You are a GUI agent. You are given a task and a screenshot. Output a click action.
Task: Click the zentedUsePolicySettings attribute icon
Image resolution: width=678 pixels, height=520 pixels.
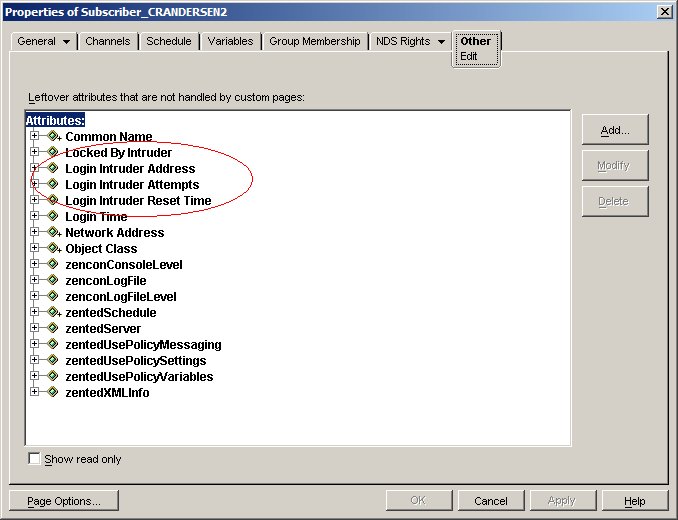point(53,360)
